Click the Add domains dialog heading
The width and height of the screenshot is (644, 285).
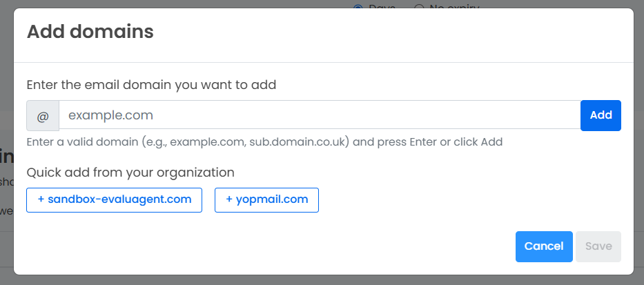(90, 32)
